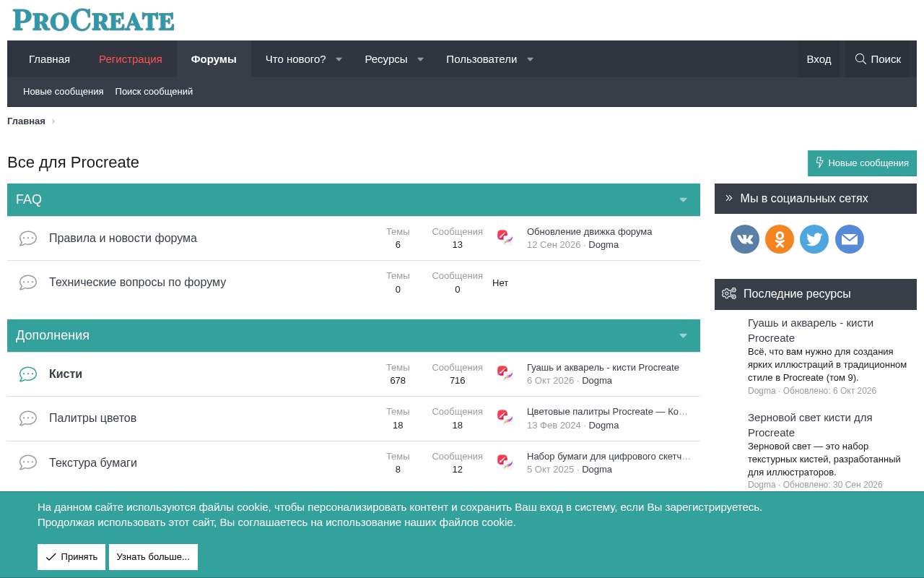
Task: Open Twitter social icon
Action: click(814, 239)
